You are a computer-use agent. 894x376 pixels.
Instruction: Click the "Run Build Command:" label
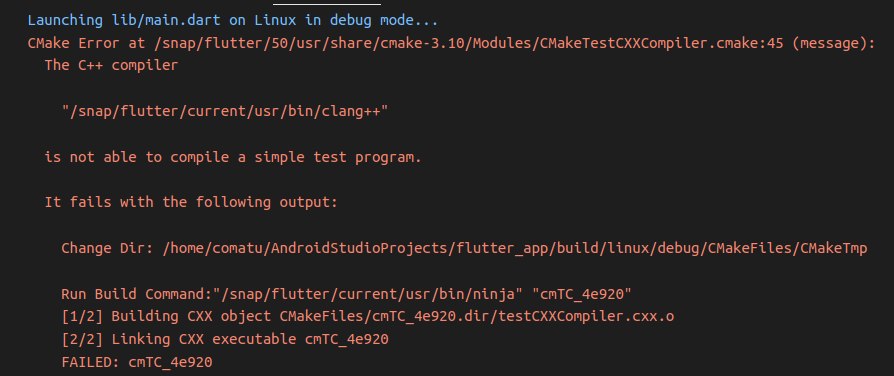click(137, 294)
